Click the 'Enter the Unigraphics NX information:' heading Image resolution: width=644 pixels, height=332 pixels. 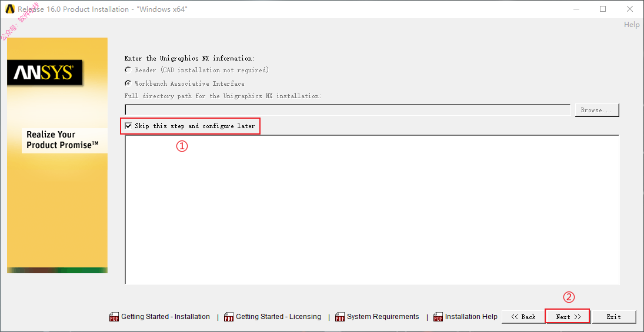[x=189, y=58]
